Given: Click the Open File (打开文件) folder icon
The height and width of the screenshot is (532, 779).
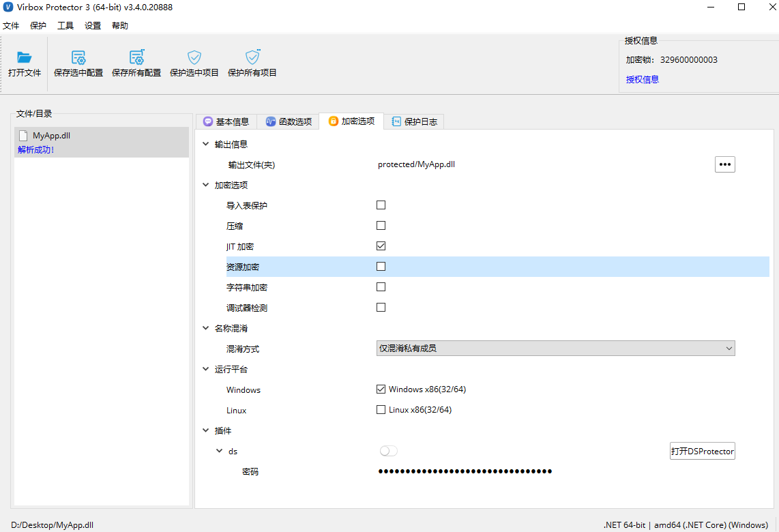Looking at the screenshot, I should coord(25,57).
